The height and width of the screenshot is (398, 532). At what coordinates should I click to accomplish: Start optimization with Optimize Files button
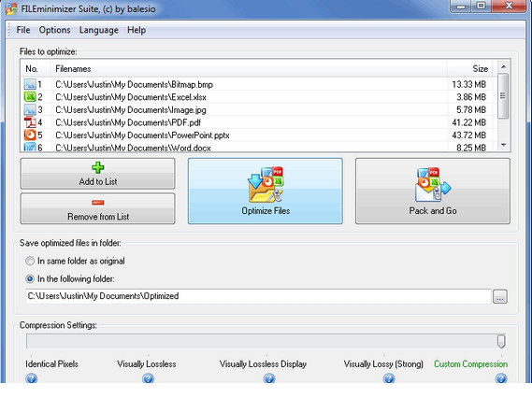(266, 191)
